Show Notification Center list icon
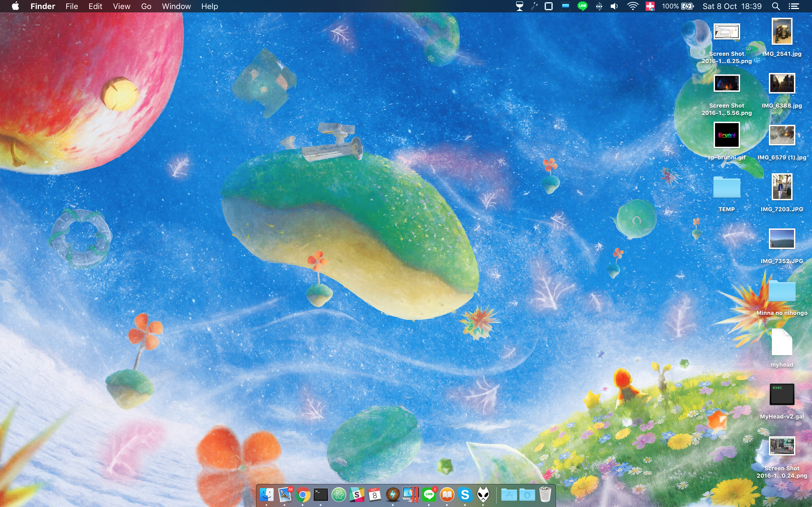Screen dimensions: 812x507 (794, 6)
